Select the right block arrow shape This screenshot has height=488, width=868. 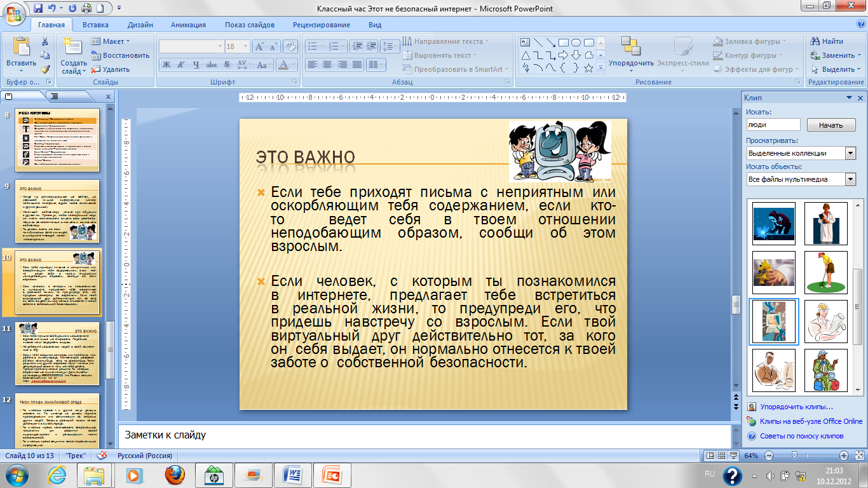click(x=564, y=55)
